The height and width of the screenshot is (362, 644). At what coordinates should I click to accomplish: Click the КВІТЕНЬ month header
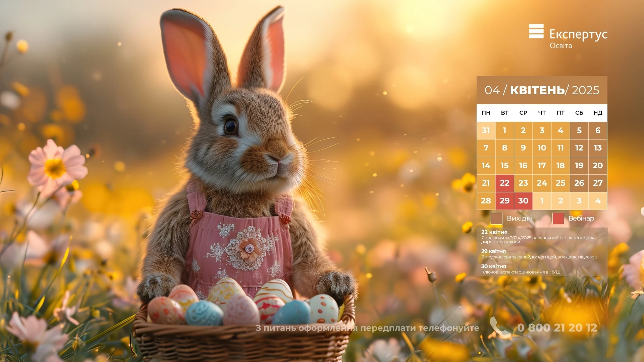coord(537,90)
